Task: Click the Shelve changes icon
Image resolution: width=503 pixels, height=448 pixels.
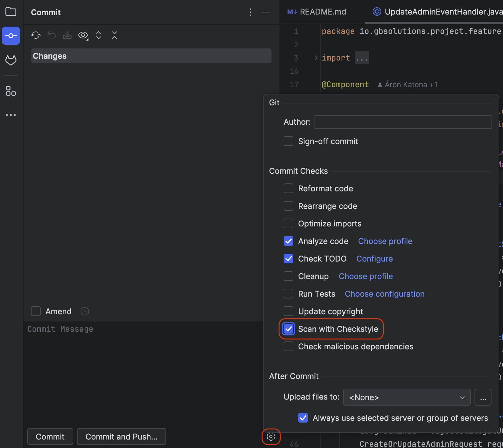Action: [x=67, y=35]
